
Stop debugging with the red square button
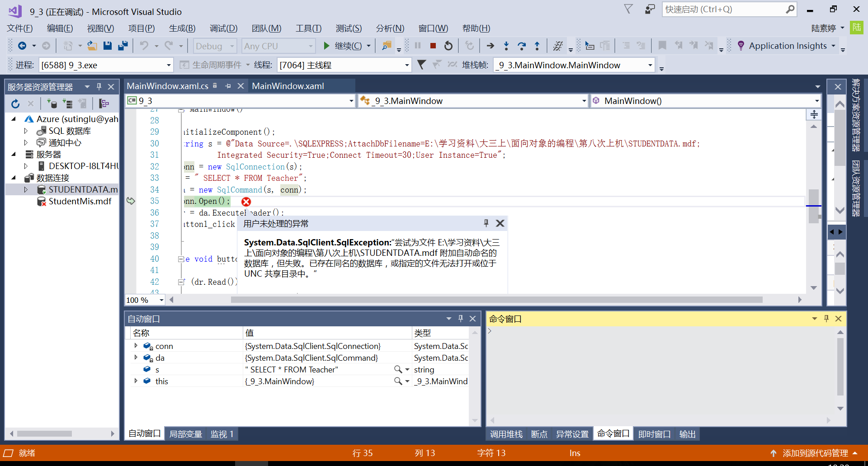click(433, 46)
